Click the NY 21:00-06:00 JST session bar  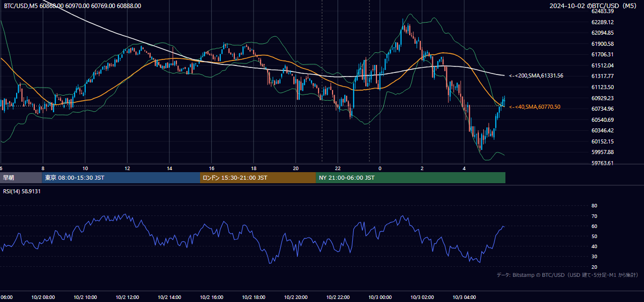(411, 178)
